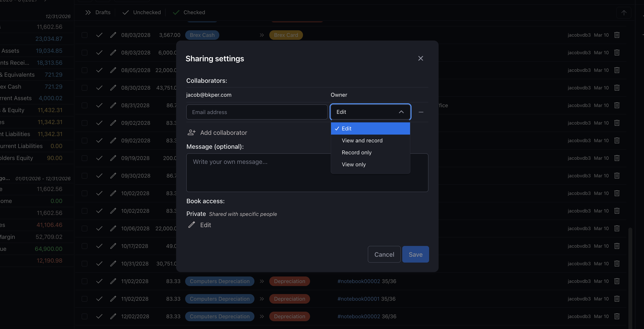Delete the 10/17/2028 transaction with trash icon

pos(617,246)
